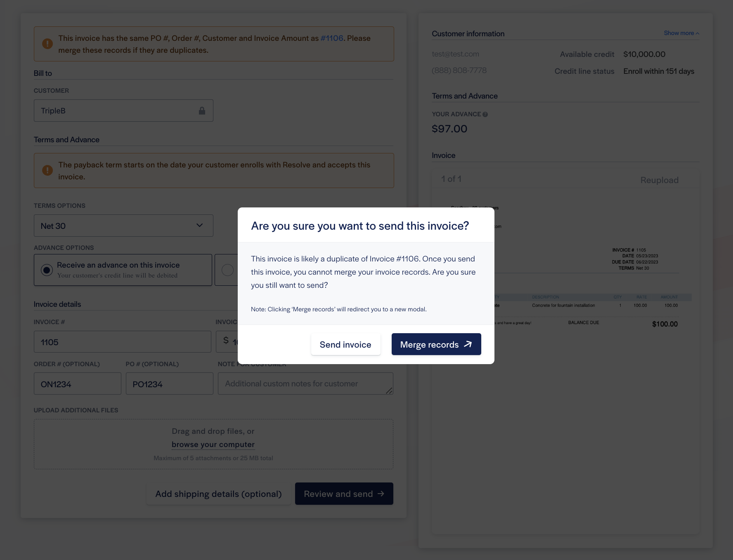Click browse your computer upload link
The image size is (733, 560).
[213, 444]
